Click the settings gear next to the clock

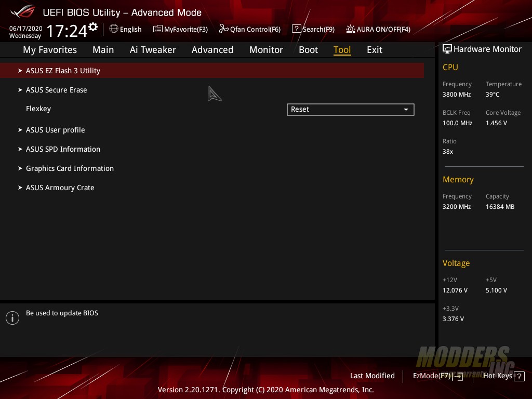pyautogui.click(x=93, y=26)
